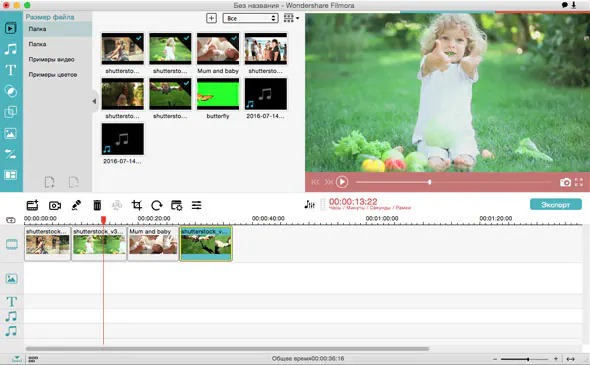Open the 'Все' media filter dropdown
The width and height of the screenshot is (590, 365).
(250, 18)
